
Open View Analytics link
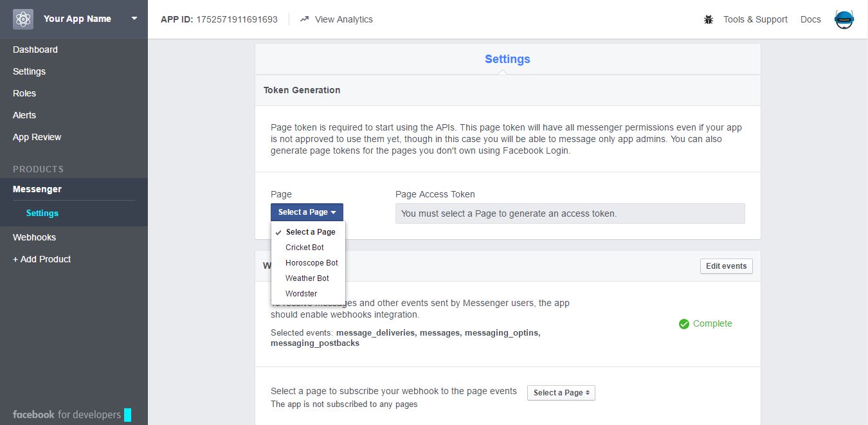point(343,19)
